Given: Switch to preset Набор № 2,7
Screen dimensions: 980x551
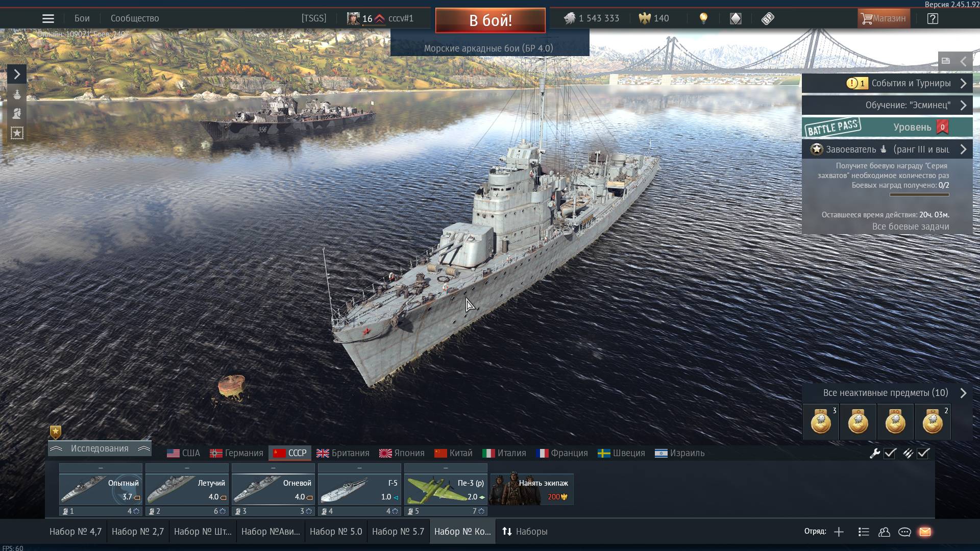Looking at the screenshot, I should click(x=138, y=532).
